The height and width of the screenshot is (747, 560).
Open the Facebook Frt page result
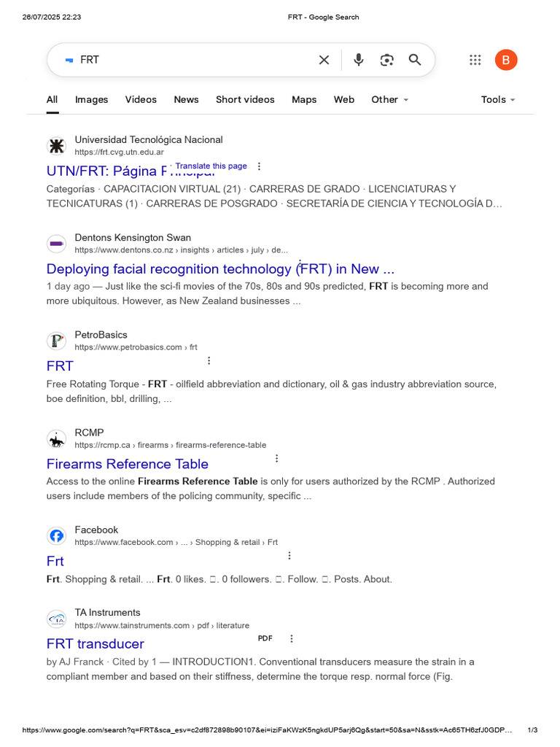(55, 561)
